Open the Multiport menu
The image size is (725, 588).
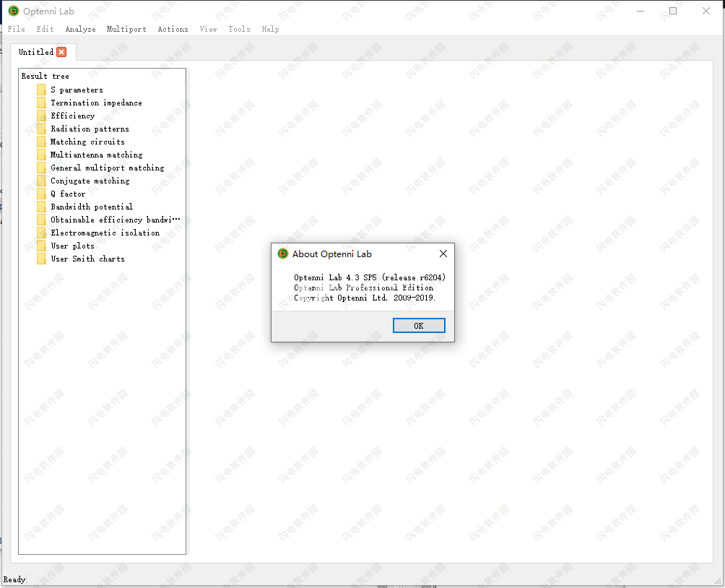point(126,29)
